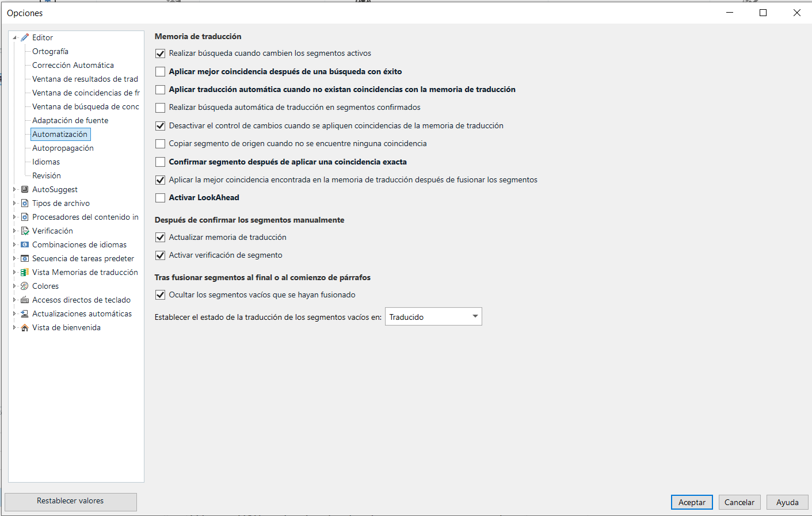
Task: Open Tipos de archivo settings label
Action: click(x=61, y=203)
